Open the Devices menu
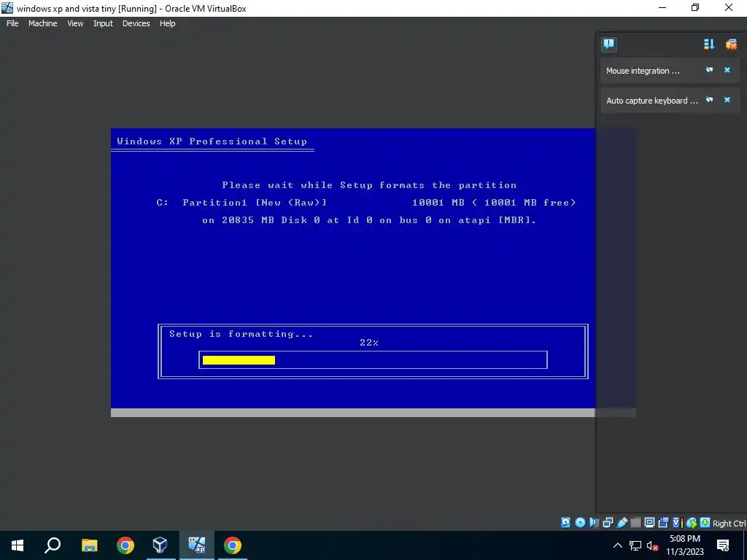The image size is (747, 560). 136,23
